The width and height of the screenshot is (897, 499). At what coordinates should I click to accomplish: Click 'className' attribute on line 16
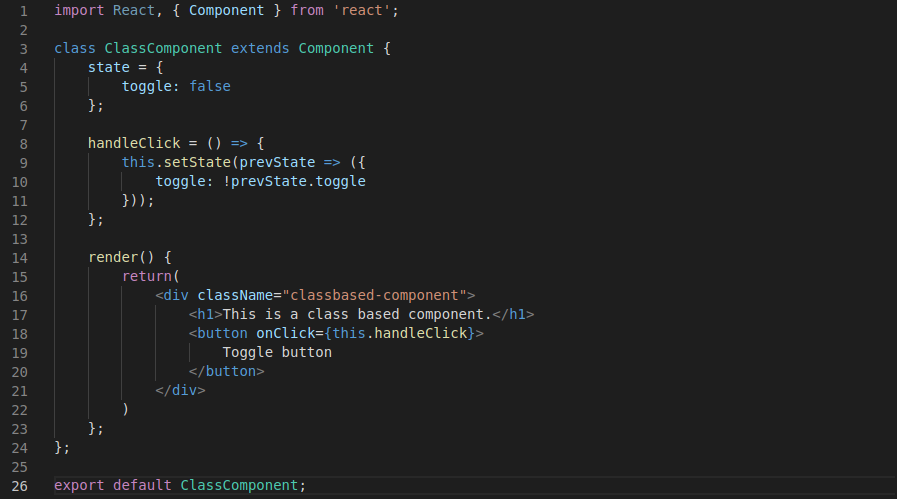pyautogui.click(x=235, y=295)
